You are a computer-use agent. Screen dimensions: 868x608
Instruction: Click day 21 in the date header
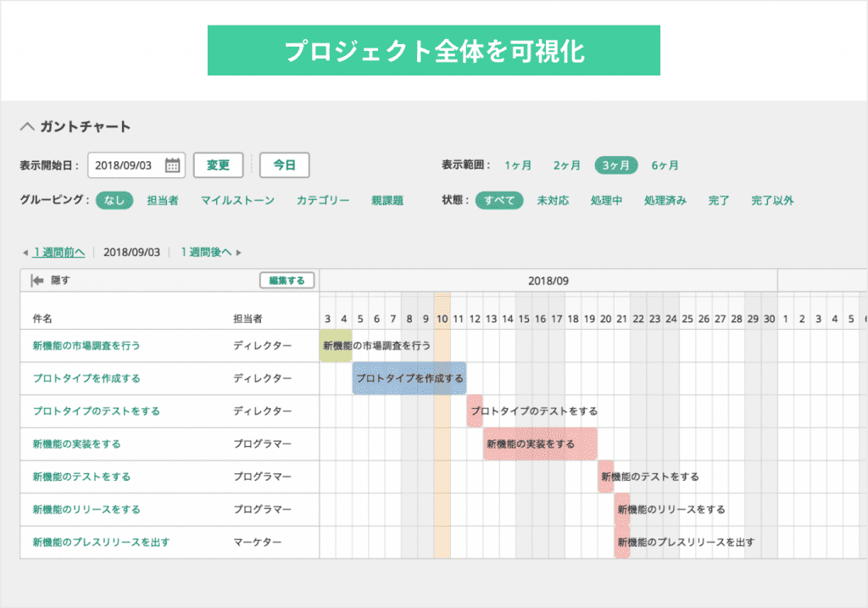621,319
